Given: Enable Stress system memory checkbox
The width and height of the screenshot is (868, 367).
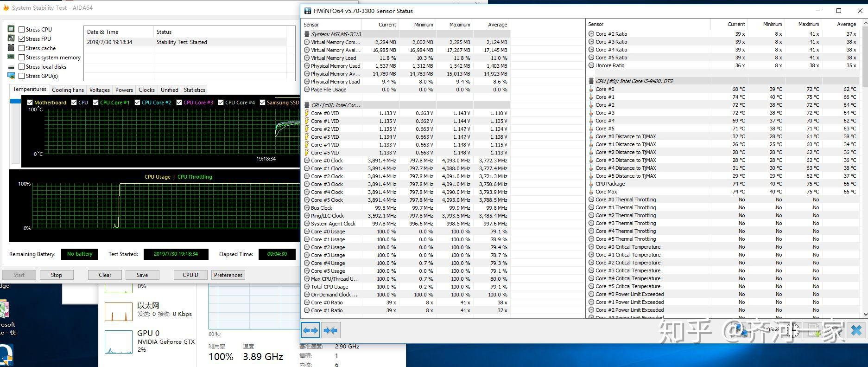Looking at the screenshot, I should 21,57.
